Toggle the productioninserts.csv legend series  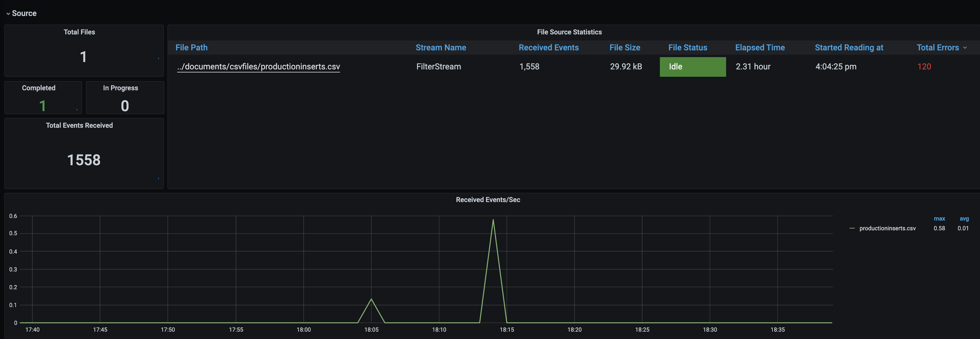(887, 228)
